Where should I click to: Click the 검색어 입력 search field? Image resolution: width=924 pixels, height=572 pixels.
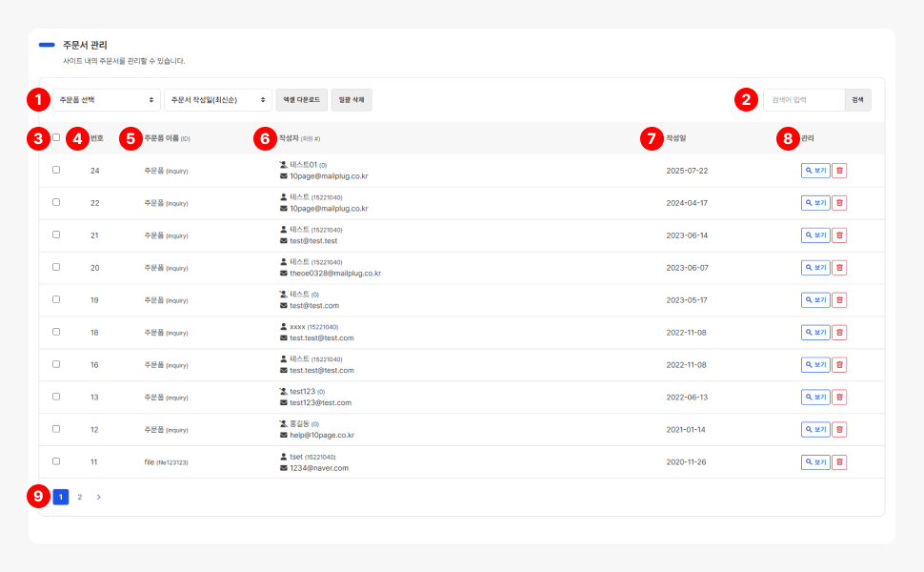point(803,100)
